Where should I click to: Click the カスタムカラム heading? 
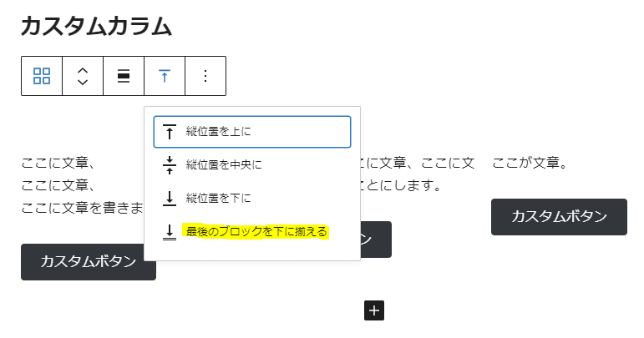click(x=97, y=27)
